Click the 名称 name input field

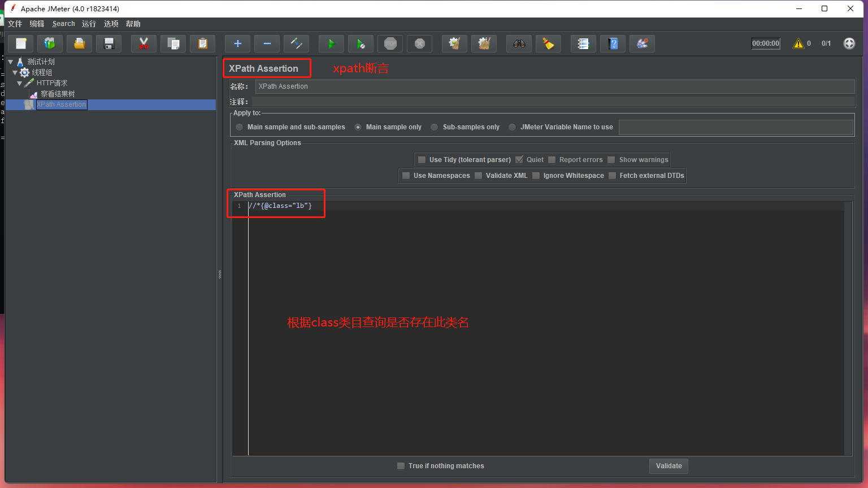(x=555, y=86)
